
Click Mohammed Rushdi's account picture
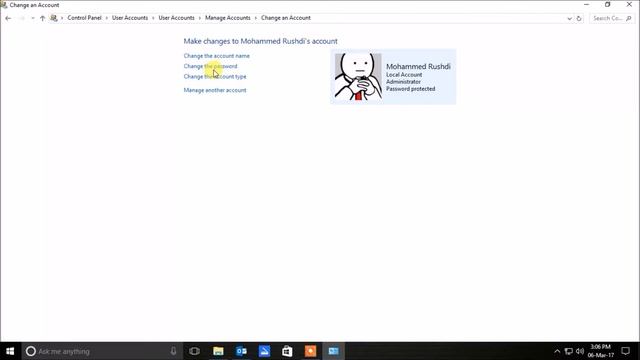click(x=358, y=77)
